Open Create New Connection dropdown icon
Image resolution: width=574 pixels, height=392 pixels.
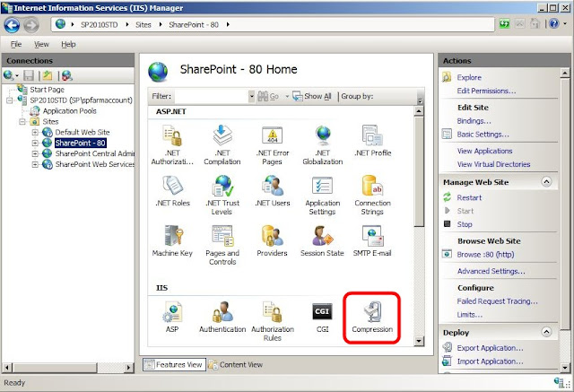11,75
